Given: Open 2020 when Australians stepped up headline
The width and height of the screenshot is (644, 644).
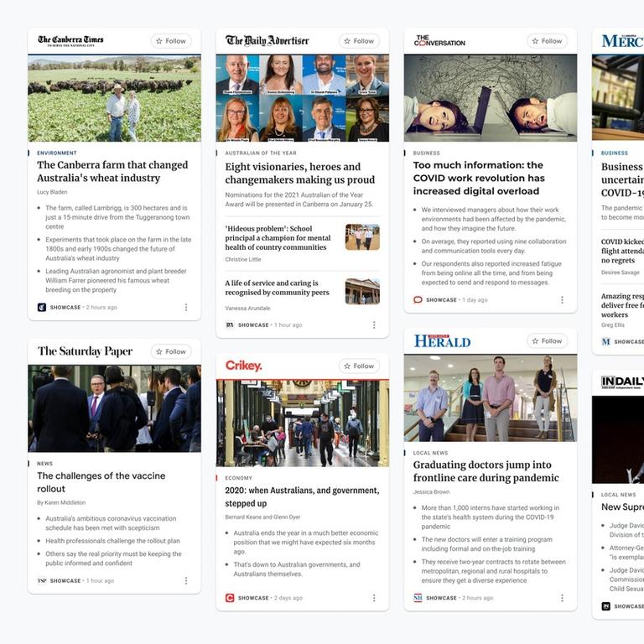Looking at the screenshot, I should [302, 496].
